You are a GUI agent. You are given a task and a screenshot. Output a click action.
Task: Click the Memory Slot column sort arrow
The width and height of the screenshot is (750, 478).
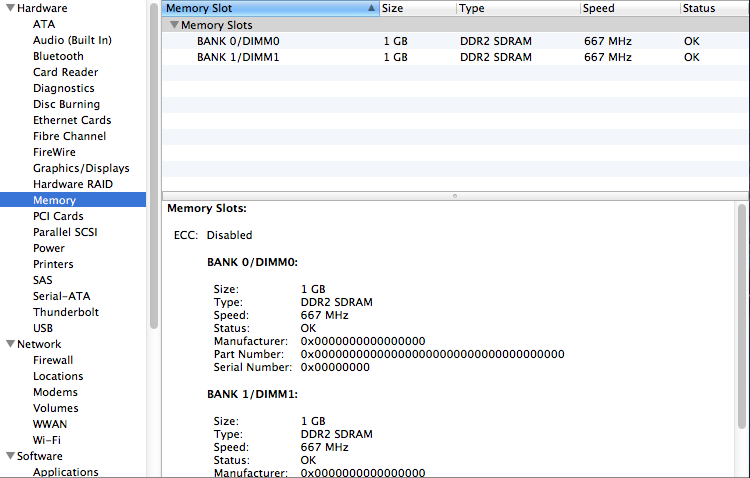coord(371,8)
